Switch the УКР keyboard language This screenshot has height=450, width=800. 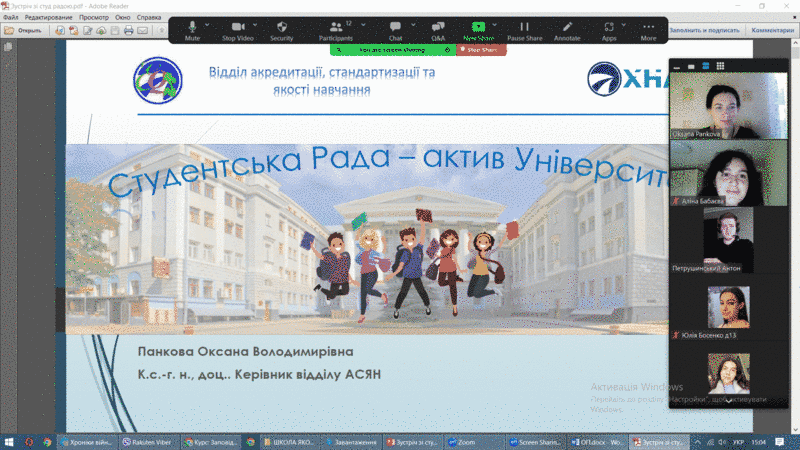click(x=738, y=442)
